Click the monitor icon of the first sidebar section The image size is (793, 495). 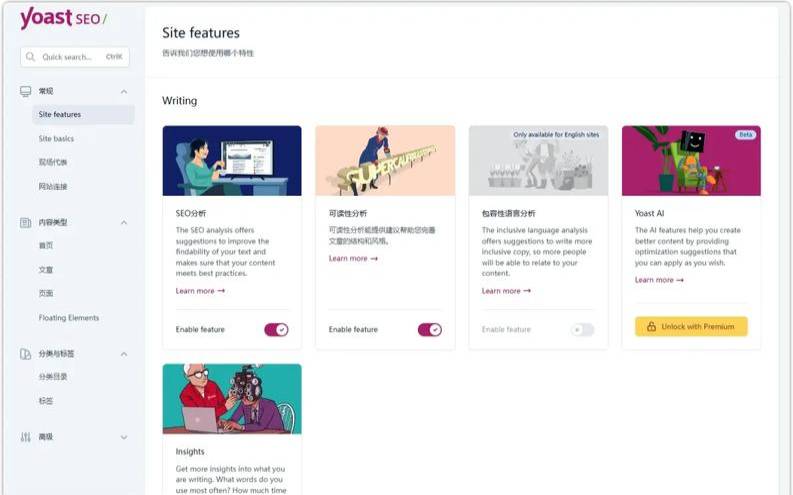pos(25,92)
